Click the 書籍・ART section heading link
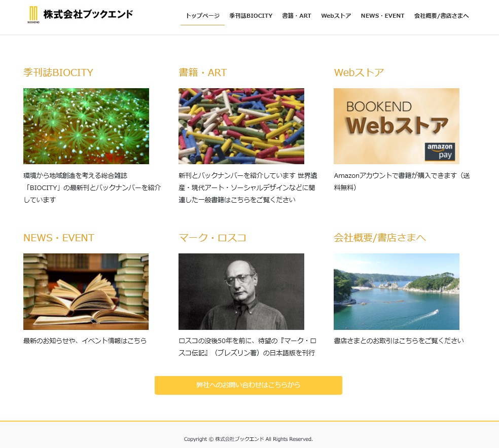The image size is (499, 448). tap(203, 72)
